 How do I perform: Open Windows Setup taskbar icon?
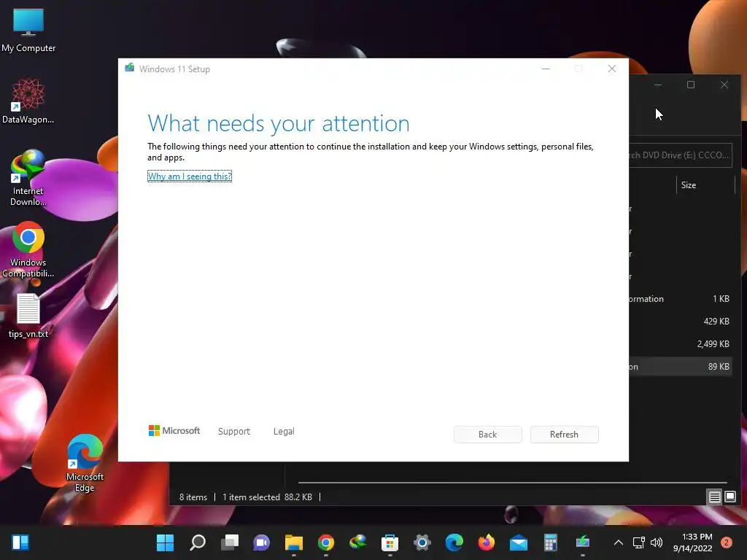[x=583, y=542]
